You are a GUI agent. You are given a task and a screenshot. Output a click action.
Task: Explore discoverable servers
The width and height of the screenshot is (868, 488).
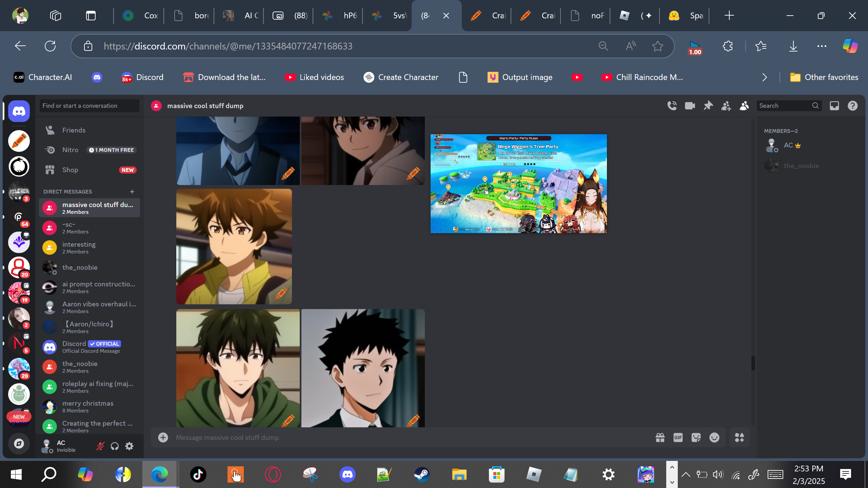coord(19,443)
